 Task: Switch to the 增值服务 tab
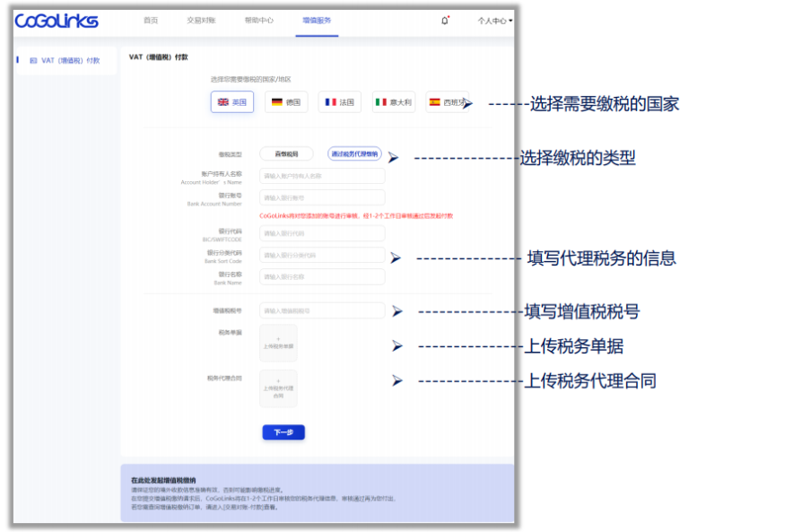(x=318, y=19)
